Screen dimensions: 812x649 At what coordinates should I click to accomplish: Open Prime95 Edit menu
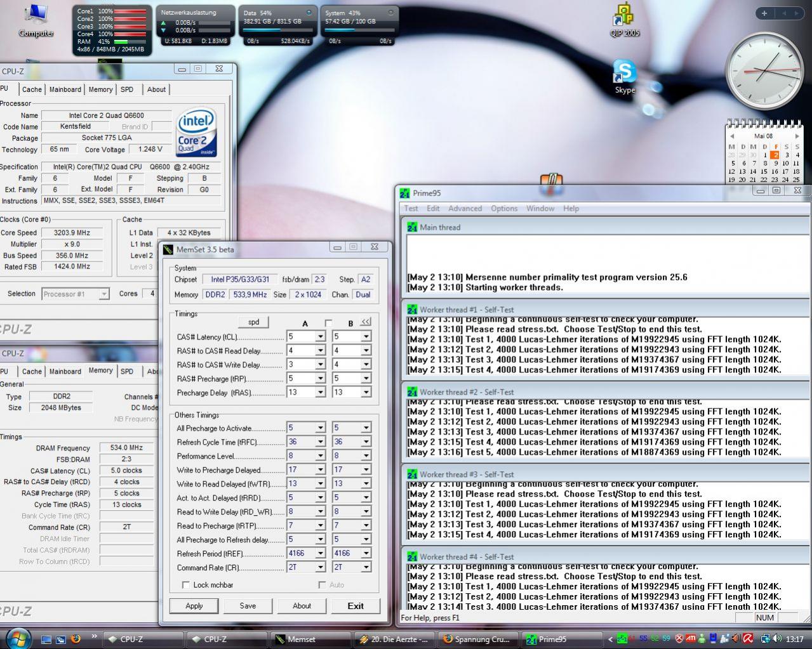(x=433, y=209)
